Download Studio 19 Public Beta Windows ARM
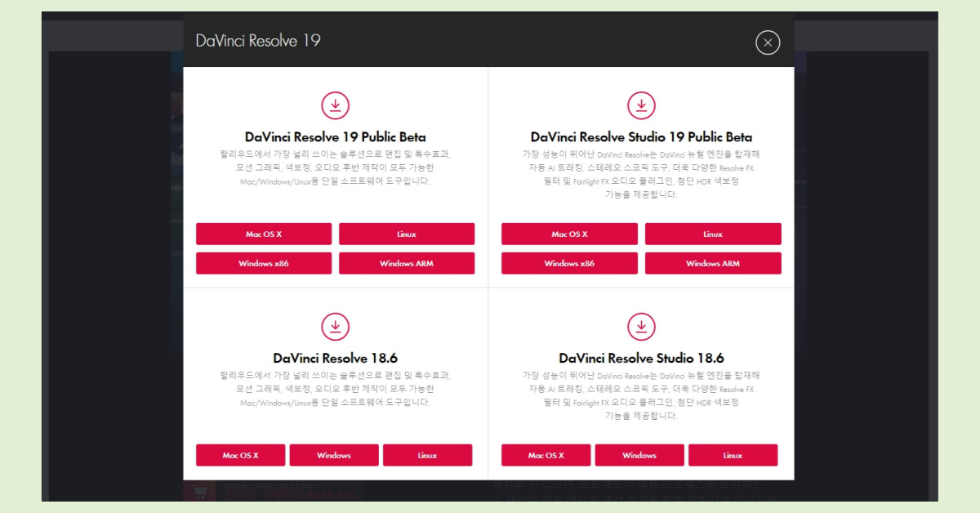This screenshot has width=980, height=513. pyautogui.click(x=713, y=263)
